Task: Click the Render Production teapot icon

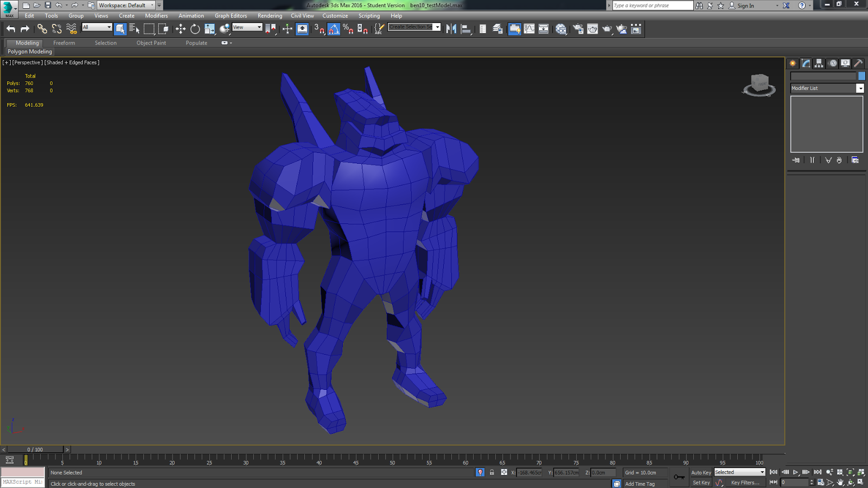Action: pyautogui.click(x=607, y=29)
